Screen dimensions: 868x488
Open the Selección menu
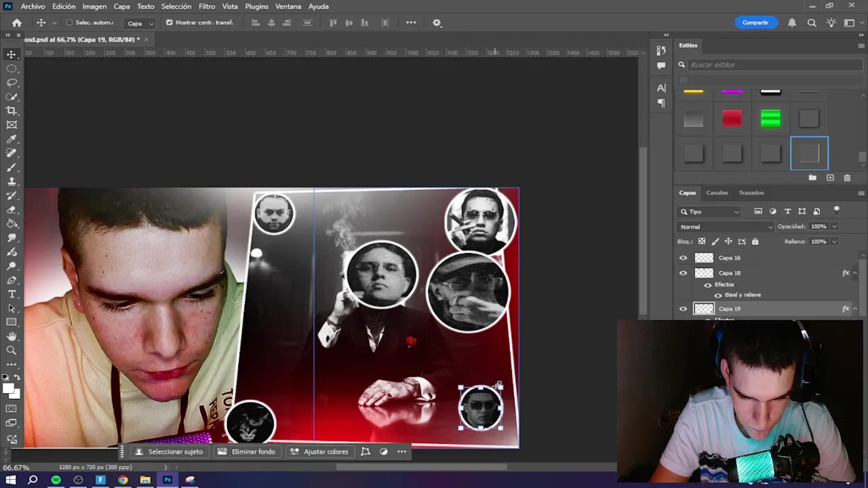point(176,6)
